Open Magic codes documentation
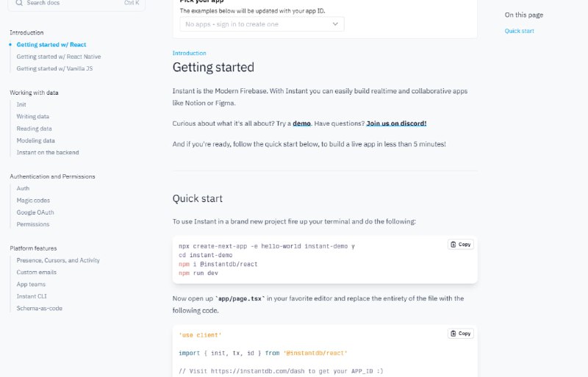 33,200
